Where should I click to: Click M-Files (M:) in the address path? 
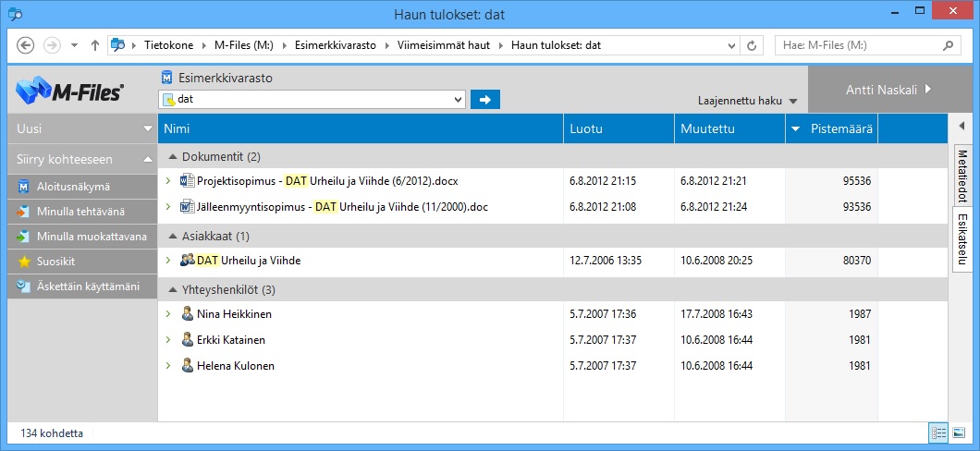click(243, 45)
